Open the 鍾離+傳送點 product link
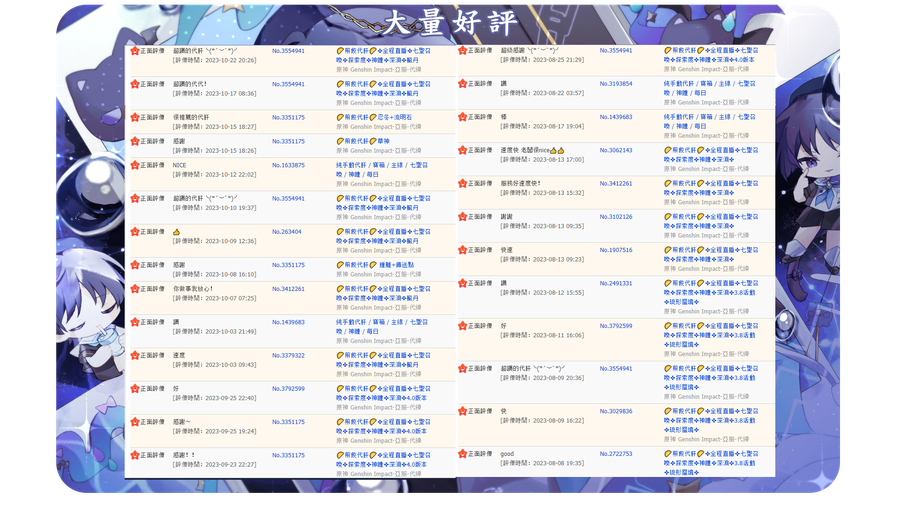This screenshot has width=900, height=506. tap(375, 265)
